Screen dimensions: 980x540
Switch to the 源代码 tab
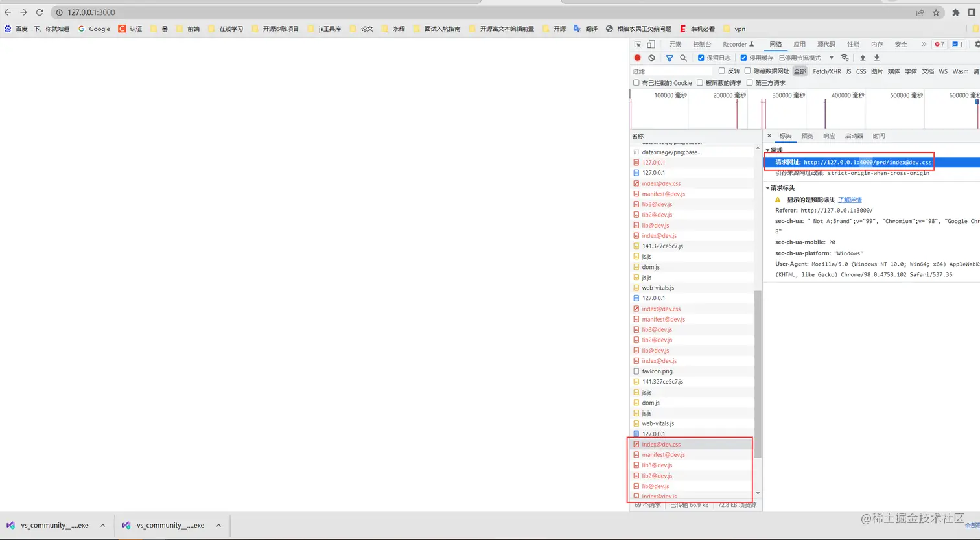coord(826,45)
